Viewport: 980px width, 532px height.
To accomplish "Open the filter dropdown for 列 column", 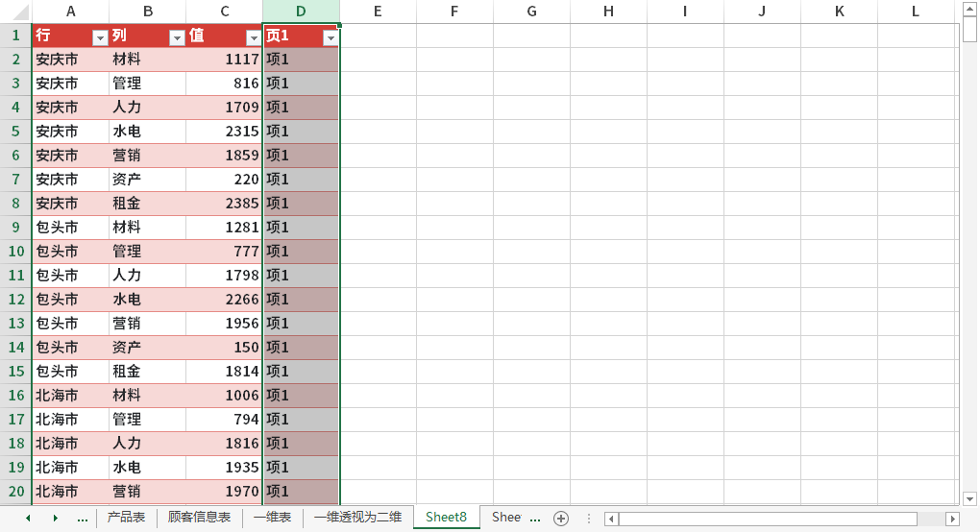I will click(x=177, y=38).
